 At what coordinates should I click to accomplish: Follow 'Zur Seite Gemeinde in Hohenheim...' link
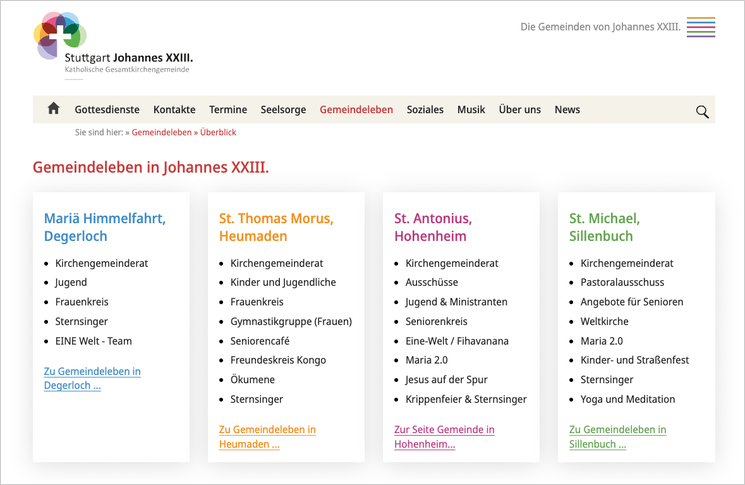coord(444,437)
